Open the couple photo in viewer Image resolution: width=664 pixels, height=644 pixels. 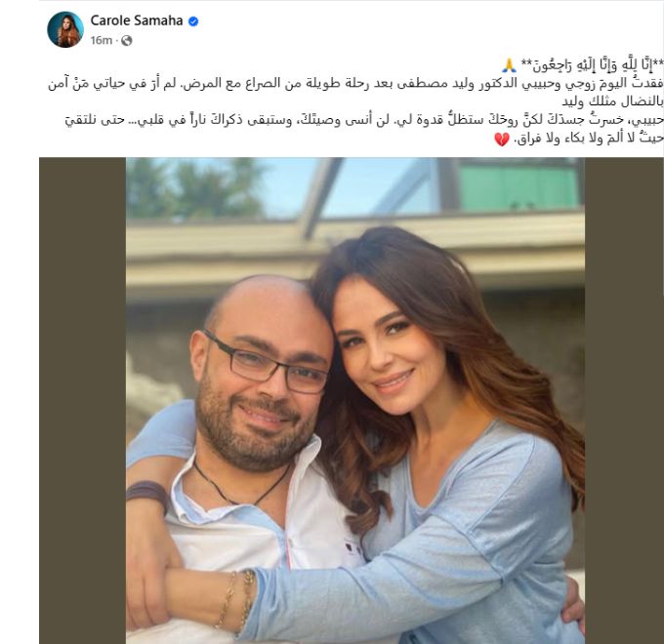click(355, 401)
